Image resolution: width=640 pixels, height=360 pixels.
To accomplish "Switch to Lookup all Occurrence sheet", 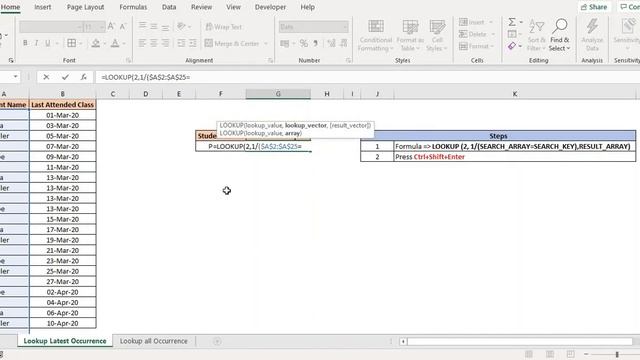I will tap(153, 341).
